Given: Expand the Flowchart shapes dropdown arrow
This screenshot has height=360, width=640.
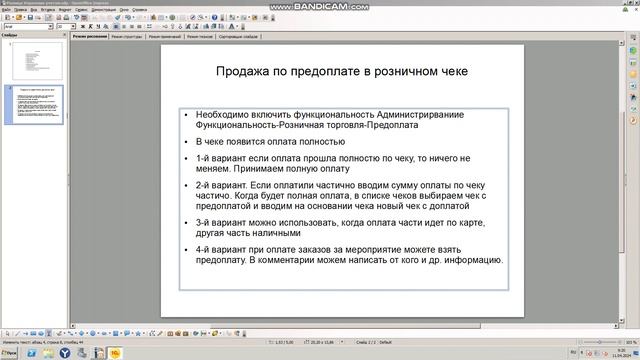Looking at the screenshot, I should (120, 333).
